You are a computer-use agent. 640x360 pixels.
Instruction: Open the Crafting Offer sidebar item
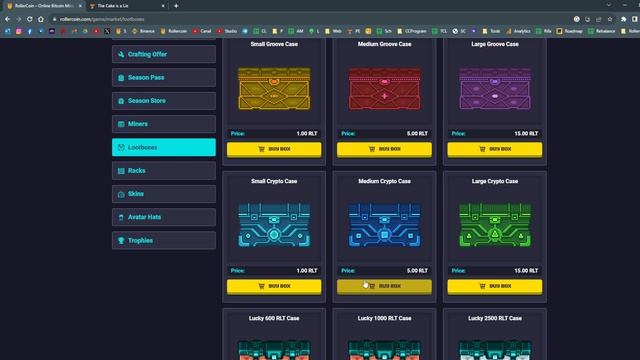(164, 54)
